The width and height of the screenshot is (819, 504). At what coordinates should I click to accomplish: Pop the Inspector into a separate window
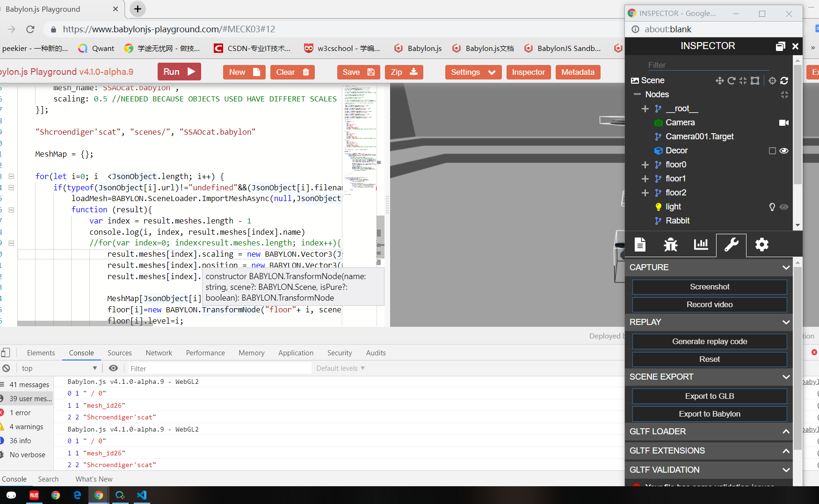[780, 46]
